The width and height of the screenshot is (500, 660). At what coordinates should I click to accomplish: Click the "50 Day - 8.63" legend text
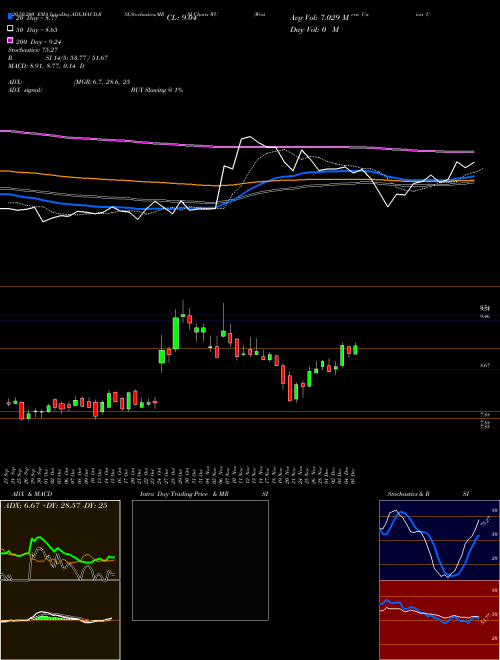pos(37,29)
